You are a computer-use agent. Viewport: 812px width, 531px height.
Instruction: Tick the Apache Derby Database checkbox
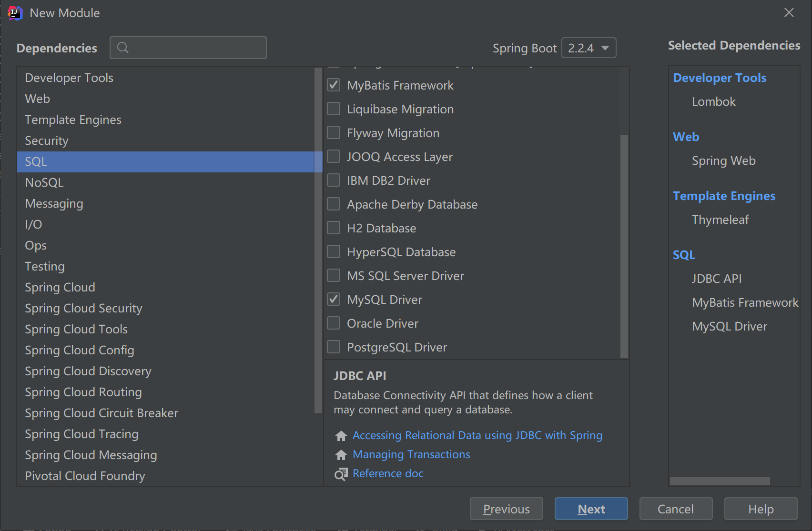334,204
